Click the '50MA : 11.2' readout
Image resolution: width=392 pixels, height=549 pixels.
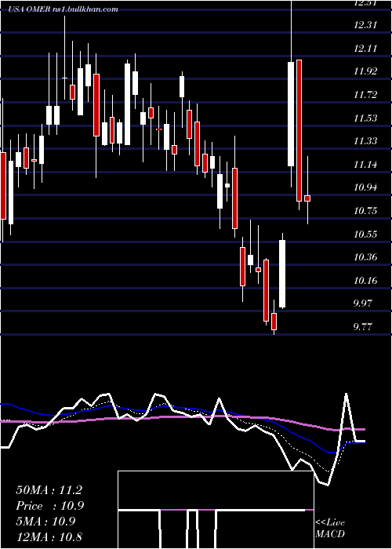(x=49, y=490)
